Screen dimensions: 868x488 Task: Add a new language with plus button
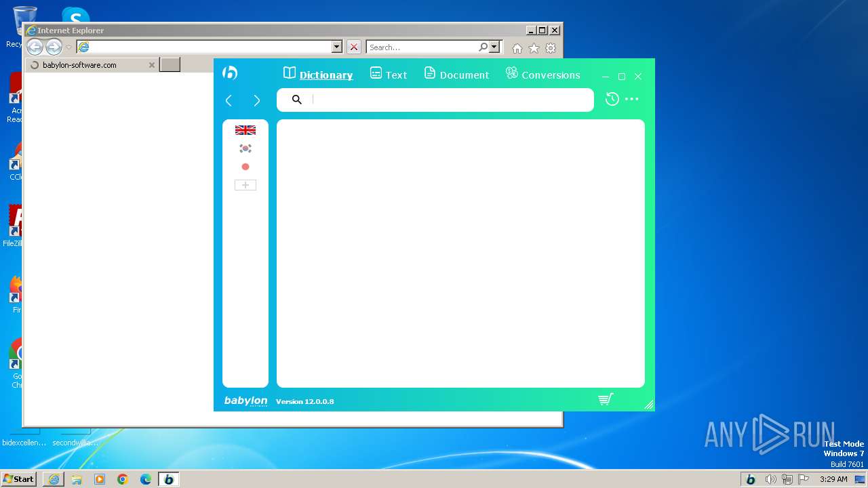coord(245,185)
